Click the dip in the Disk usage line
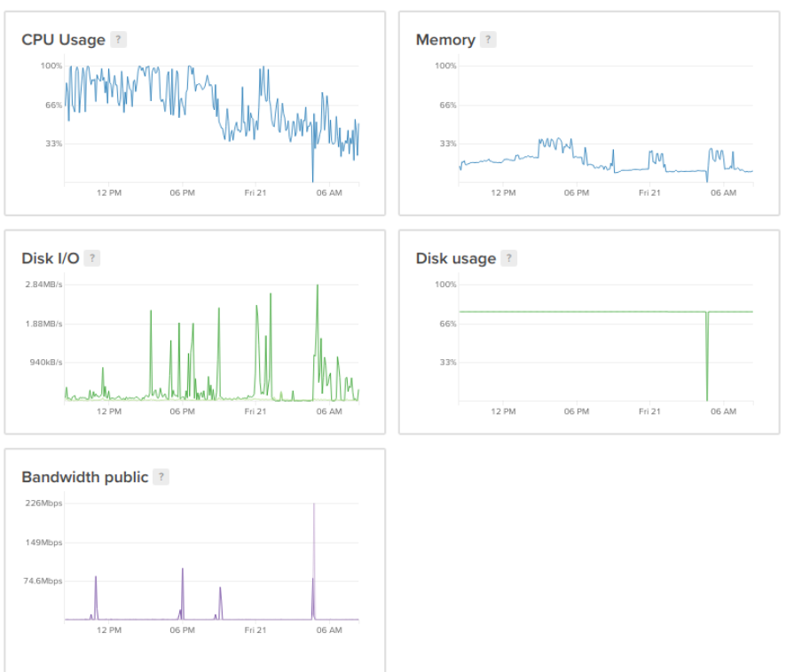The image size is (802, 672). [707, 355]
